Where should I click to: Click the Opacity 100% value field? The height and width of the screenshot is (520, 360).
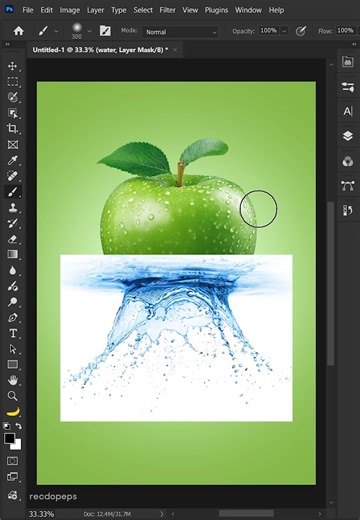pos(269,31)
